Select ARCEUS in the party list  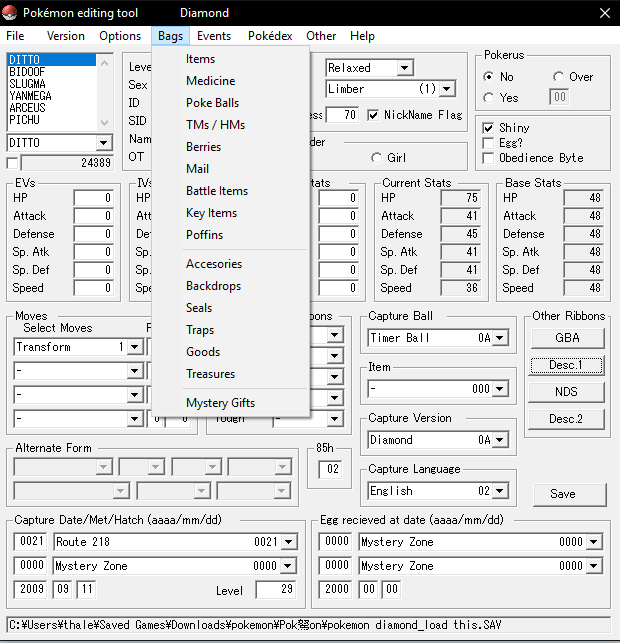click(x=28, y=108)
